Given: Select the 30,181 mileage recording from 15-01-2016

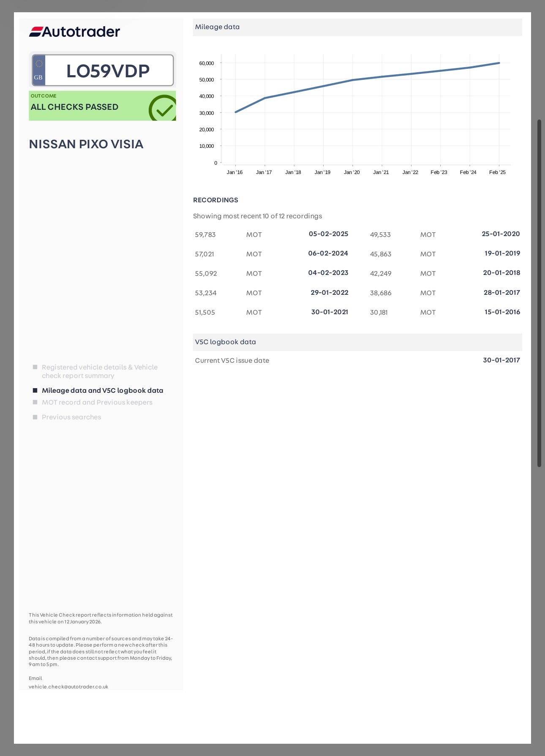Looking at the screenshot, I should point(444,313).
